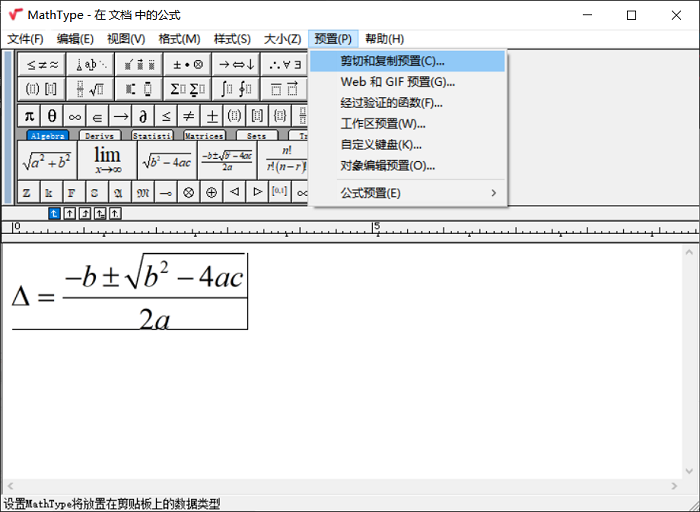Insert the infinity symbol from small bar
Screen dimensions: 700x512
tap(75, 116)
